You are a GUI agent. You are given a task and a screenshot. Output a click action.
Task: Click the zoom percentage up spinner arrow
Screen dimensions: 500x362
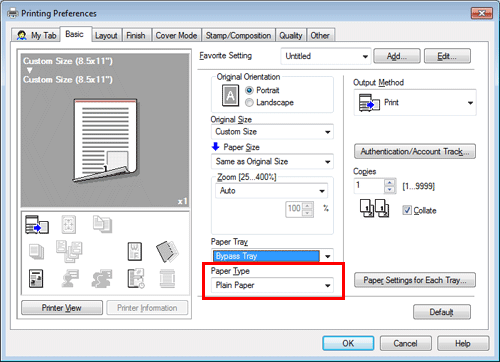[308, 206]
